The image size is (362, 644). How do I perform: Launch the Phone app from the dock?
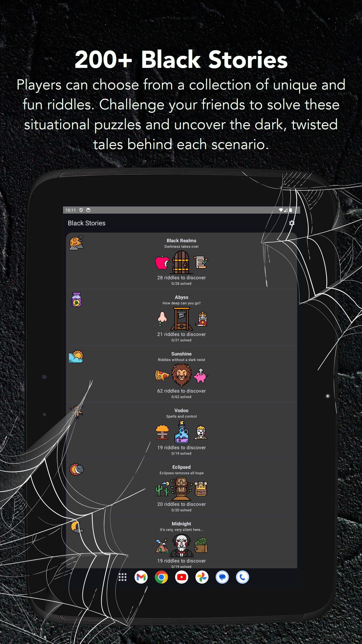tap(242, 577)
